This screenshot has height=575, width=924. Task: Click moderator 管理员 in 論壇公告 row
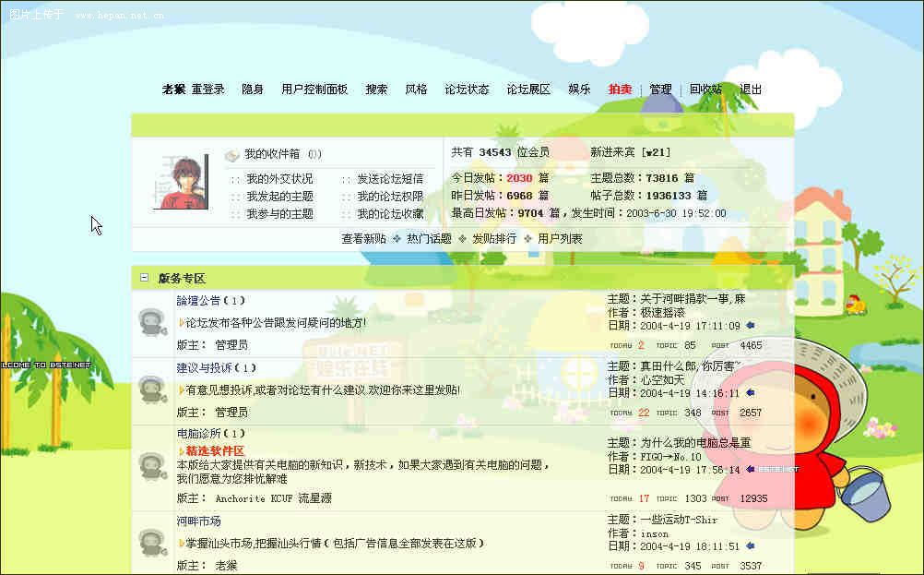click(231, 344)
